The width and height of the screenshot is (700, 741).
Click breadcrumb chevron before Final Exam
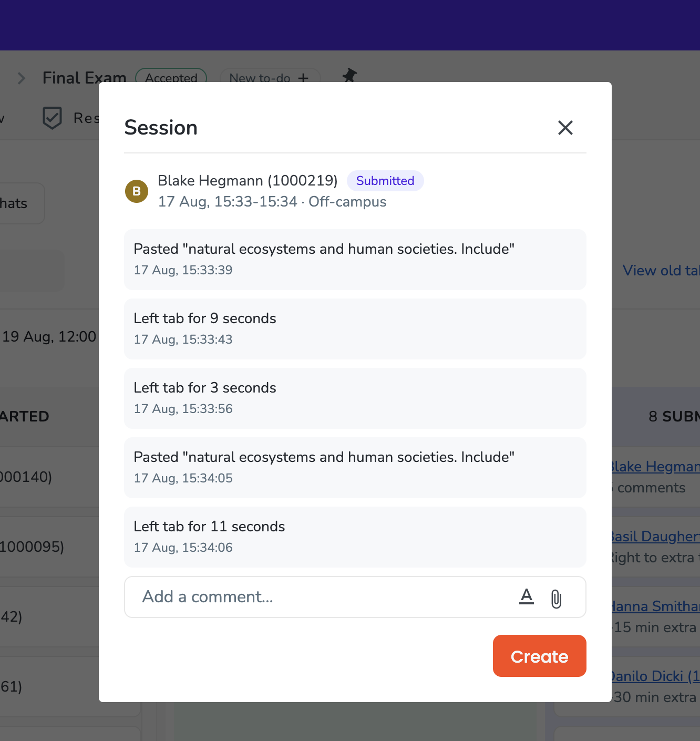click(21, 78)
